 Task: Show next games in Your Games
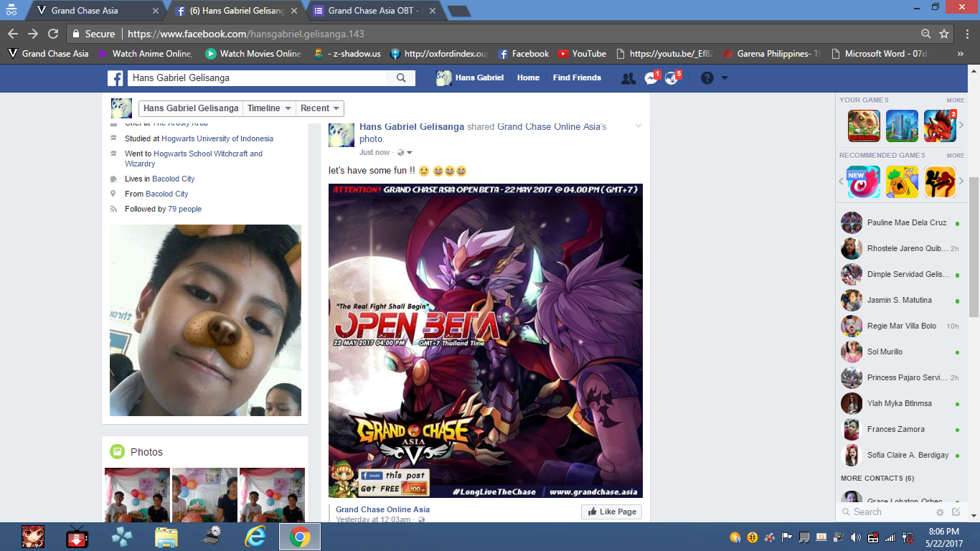[961, 126]
